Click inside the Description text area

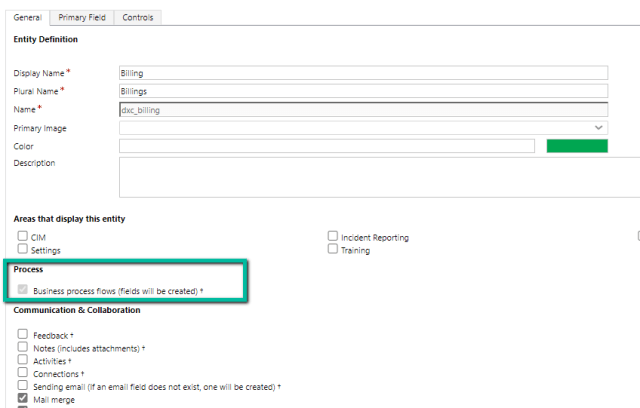(x=378, y=176)
